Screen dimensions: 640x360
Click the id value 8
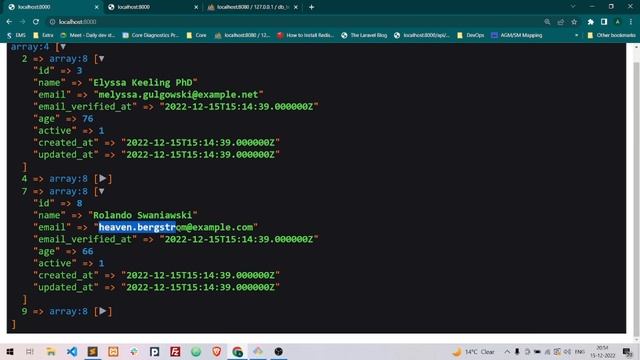79,203
